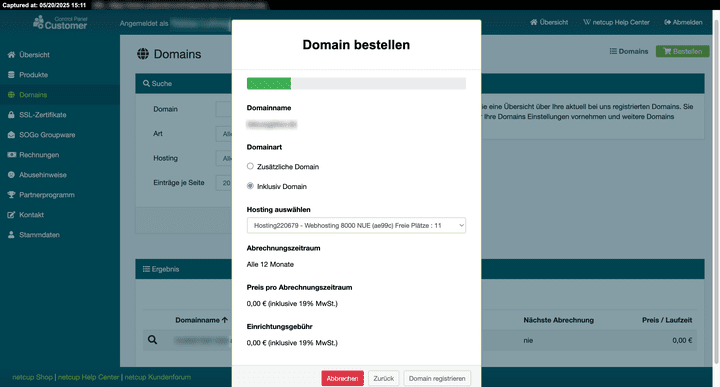Click the Kontakt edit icon
This screenshot has height=387, width=720.
pos(11,215)
